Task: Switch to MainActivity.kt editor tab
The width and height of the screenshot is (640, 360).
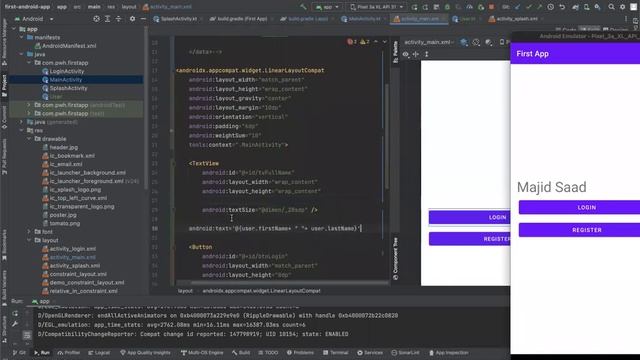Action: point(363,19)
